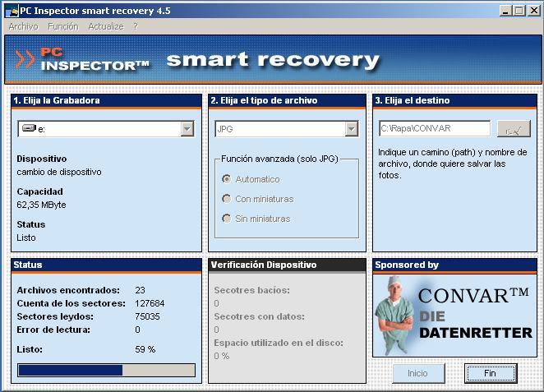This screenshot has height=392, width=544.
Task: Expand the drive selection dropdown arrow
Action: pyautogui.click(x=187, y=129)
